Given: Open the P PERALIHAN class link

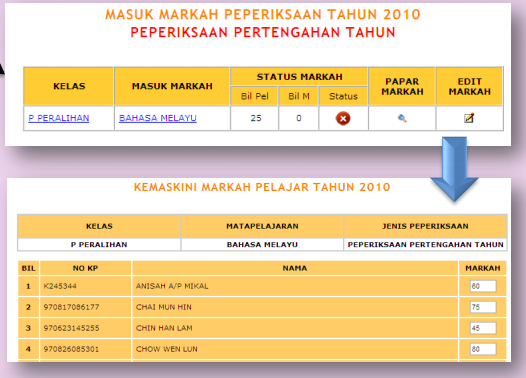Looking at the screenshot, I should (59, 118).
